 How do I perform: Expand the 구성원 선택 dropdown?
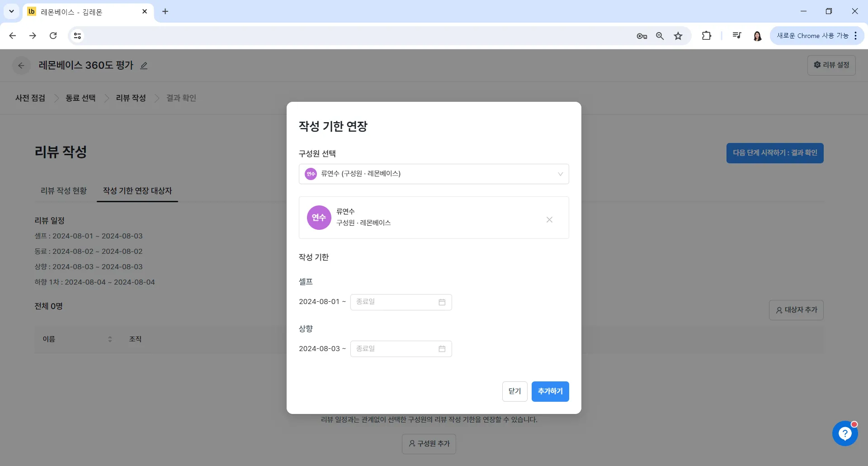click(434, 174)
